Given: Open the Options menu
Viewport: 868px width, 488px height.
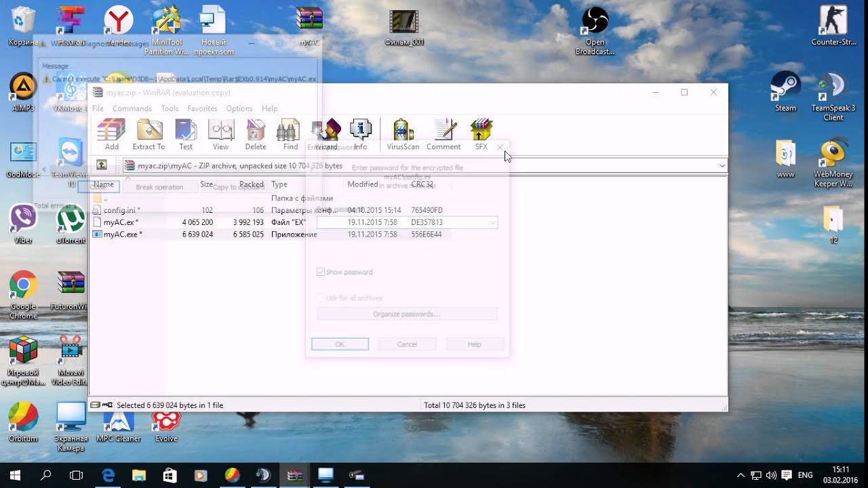Looking at the screenshot, I should point(239,108).
